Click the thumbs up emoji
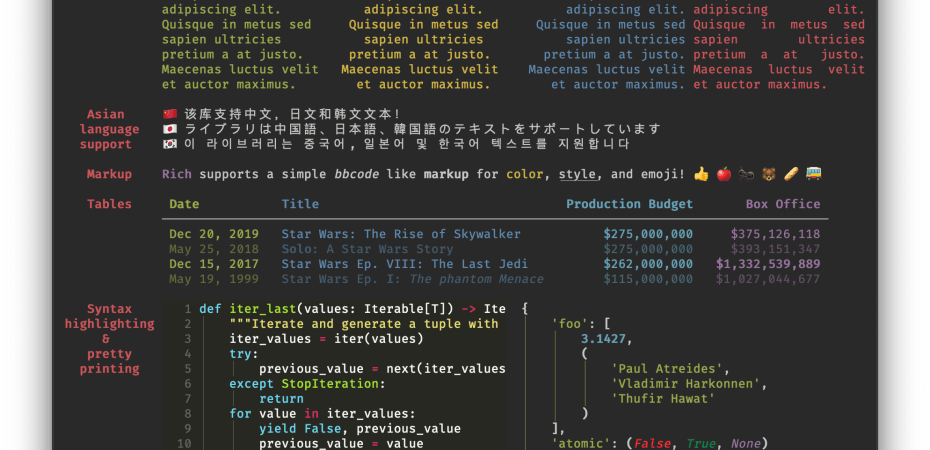 click(701, 175)
